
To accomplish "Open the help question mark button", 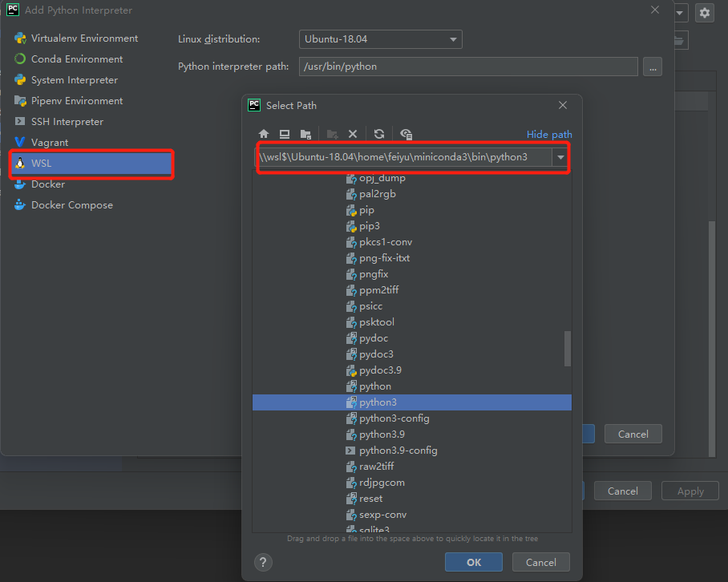I will (262, 562).
